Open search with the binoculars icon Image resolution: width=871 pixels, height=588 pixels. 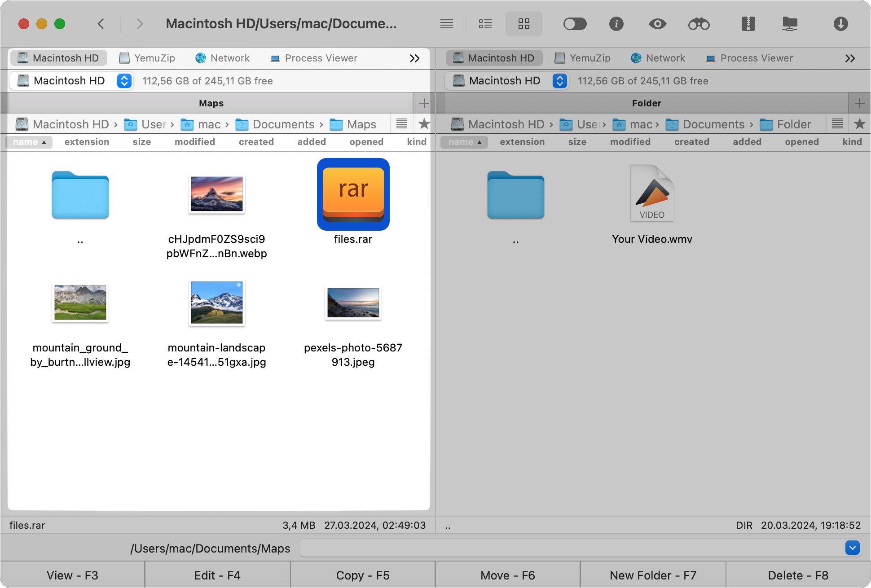[x=699, y=24]
